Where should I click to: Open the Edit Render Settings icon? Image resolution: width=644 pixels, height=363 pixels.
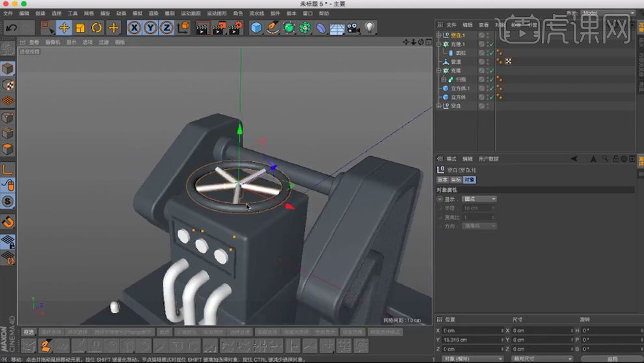(235, 27)
